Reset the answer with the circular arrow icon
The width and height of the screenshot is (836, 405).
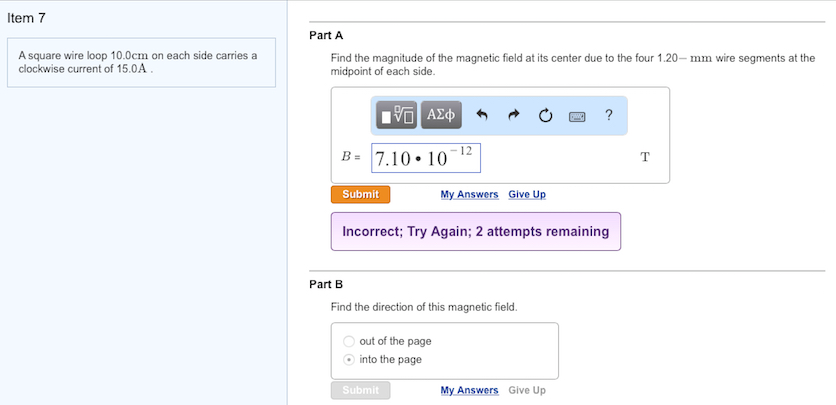pos(545,116)
